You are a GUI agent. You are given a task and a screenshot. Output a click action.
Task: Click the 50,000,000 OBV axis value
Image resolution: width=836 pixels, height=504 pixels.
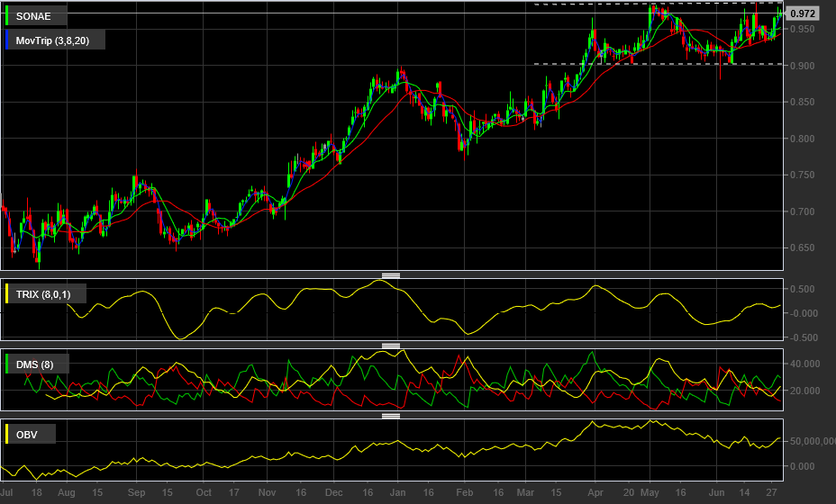coord(807,442)
